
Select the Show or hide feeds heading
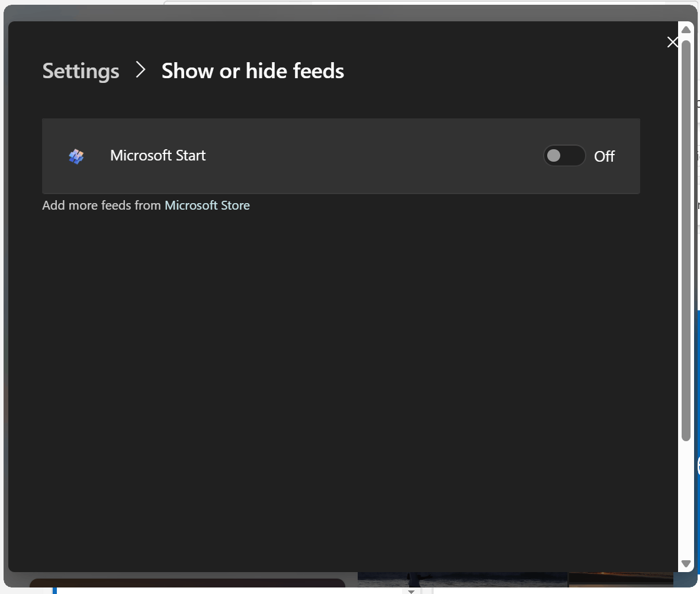pyautogui.click(x=253, y=70)
